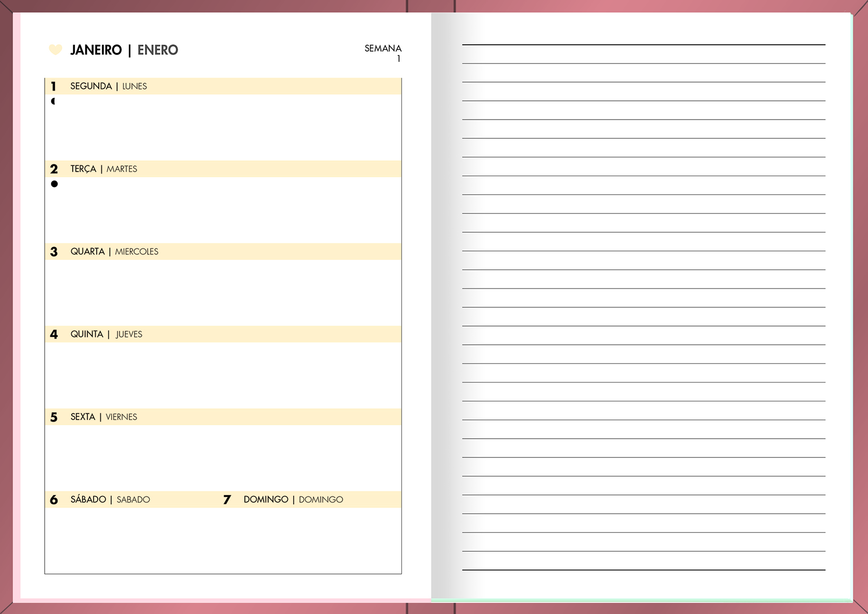Click the SÁBADO heading in Portuguese
868x614 pixels.
[x=88, y=500]
